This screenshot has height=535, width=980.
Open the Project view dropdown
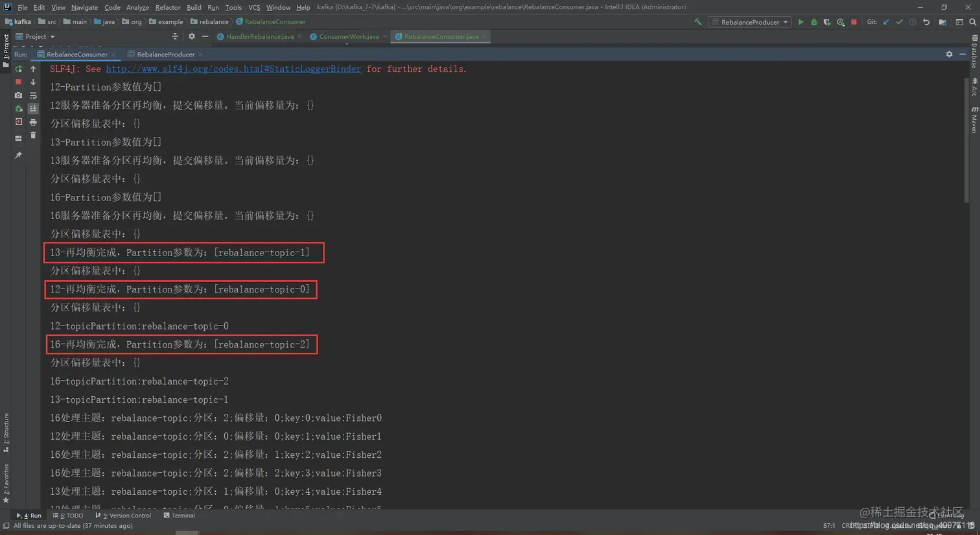[35, 37]
